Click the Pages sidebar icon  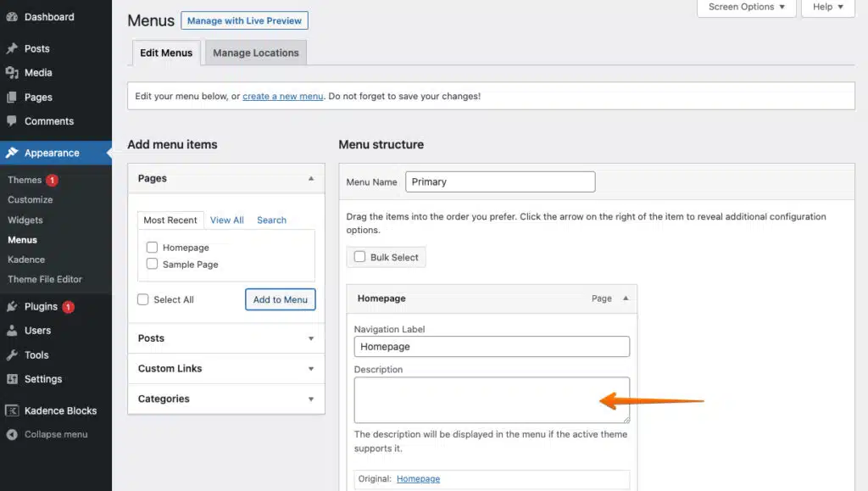[x=10, y=97]
